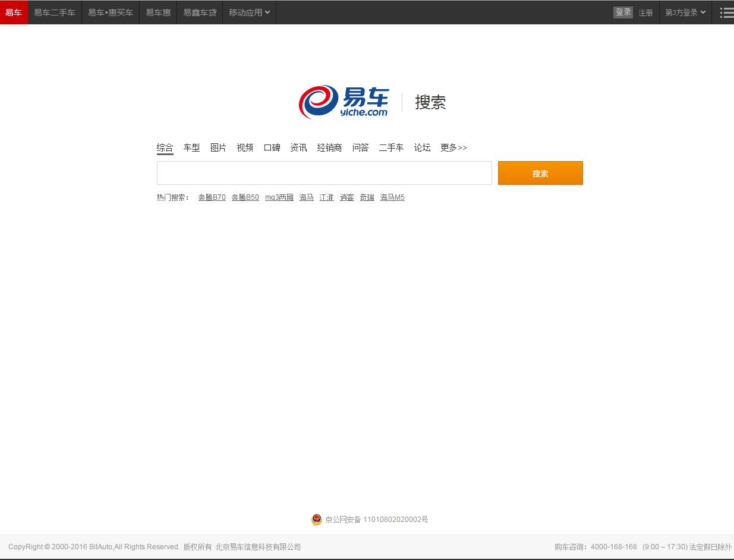This screenshot has height=560, width=734.
Task: Select the 二手车 search tab
Action: 391,147
